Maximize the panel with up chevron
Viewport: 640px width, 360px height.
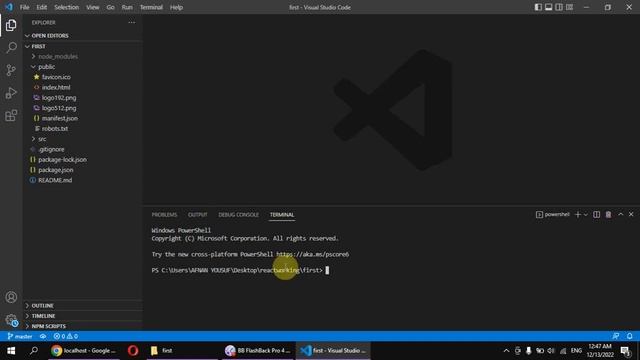(620, 214)
